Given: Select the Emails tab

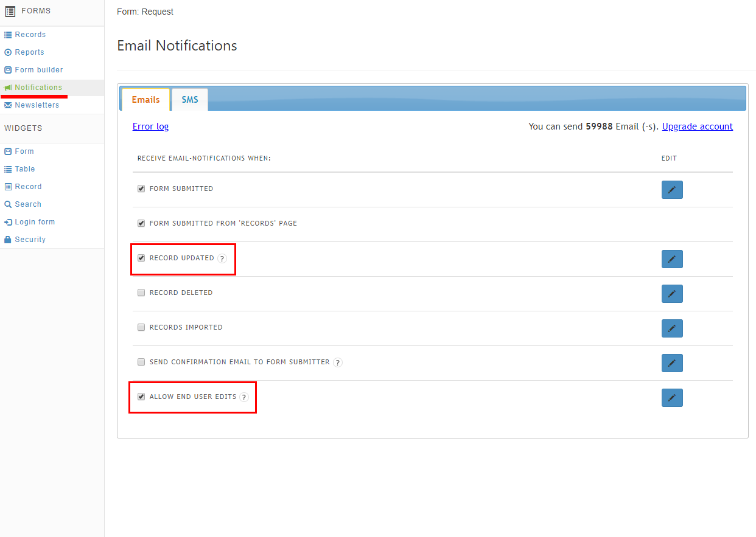Looking at the screenshot, I should (x=145, y=100).
